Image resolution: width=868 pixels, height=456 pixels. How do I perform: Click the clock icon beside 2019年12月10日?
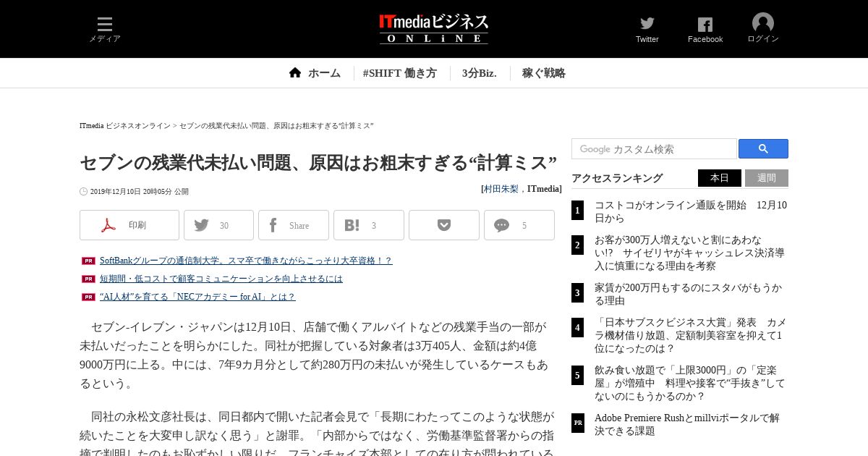pyautogui.click(x=83, y=192)
